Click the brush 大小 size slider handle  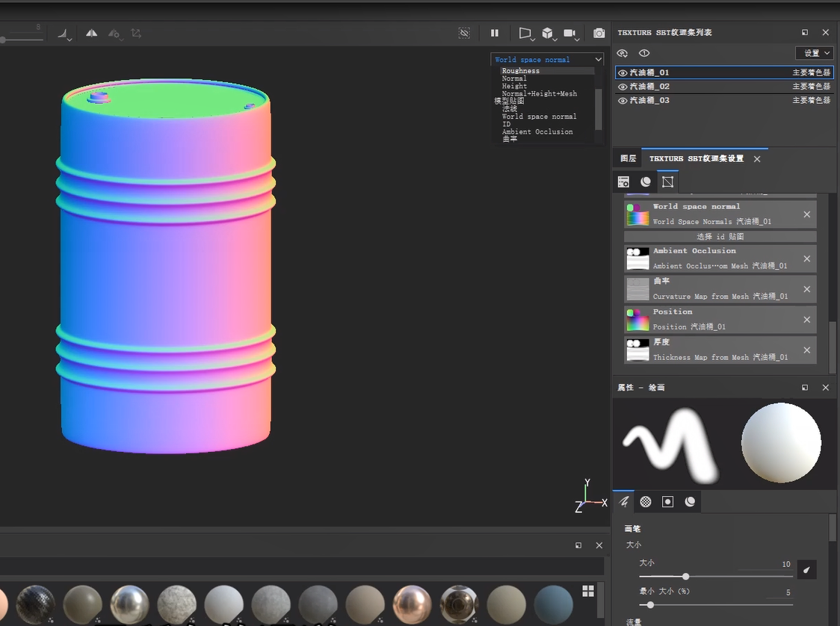click(685, 577)
